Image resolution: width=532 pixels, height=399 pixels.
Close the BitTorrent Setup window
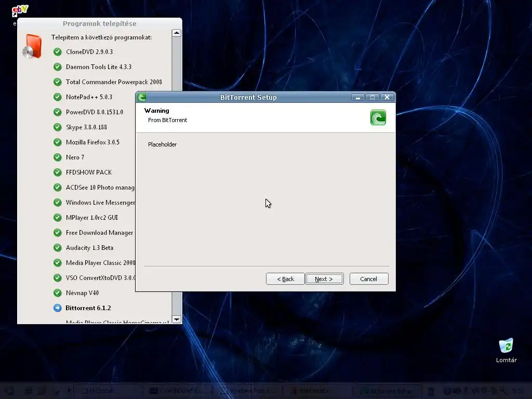pos(387,97)
